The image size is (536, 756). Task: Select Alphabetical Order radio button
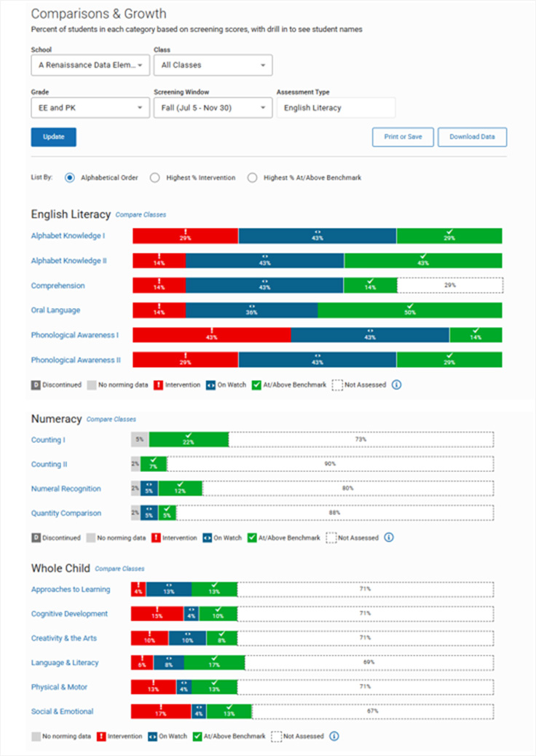pyautogui.click(x=70, y=178)
